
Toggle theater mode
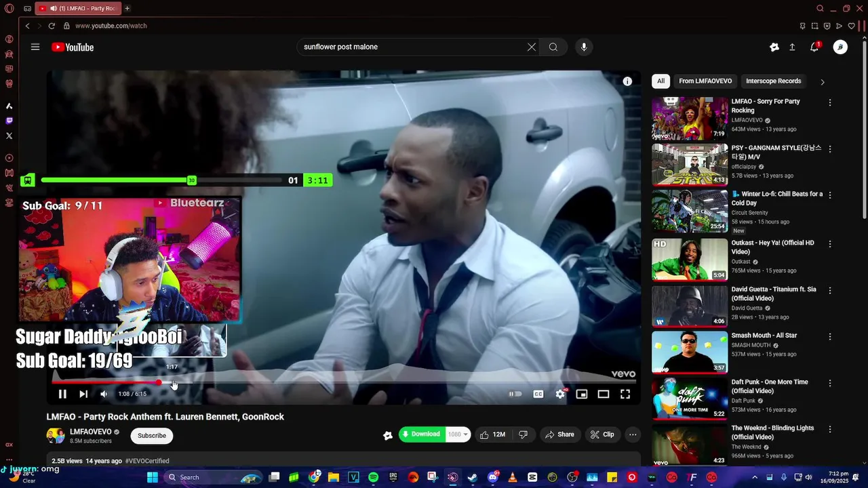click(x=604, y=394)
